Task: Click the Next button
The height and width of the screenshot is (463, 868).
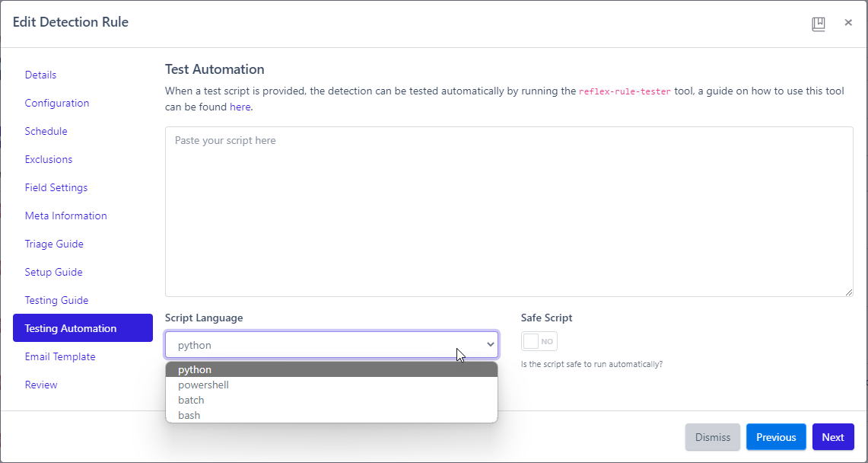Action: 832,437
